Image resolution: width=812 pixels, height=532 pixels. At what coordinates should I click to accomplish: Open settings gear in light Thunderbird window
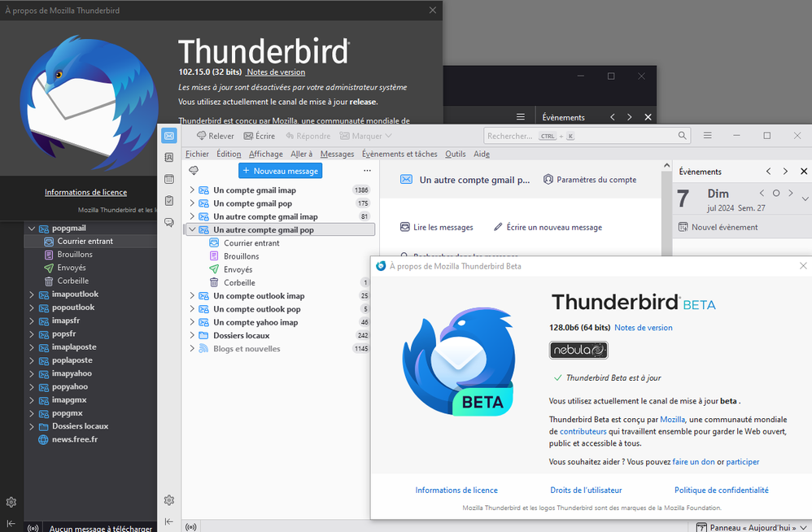[169, 500]
